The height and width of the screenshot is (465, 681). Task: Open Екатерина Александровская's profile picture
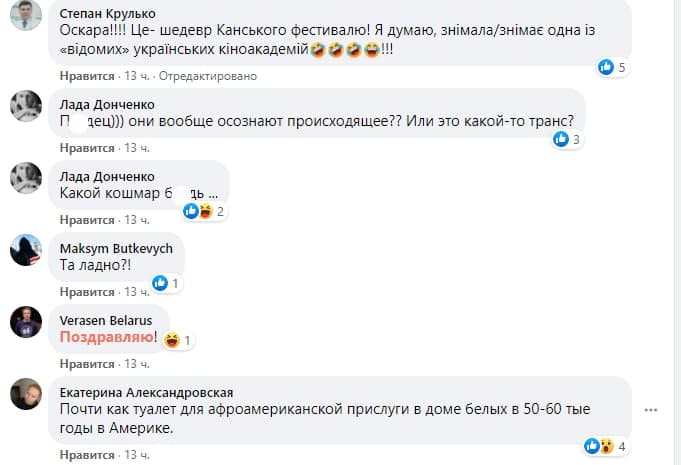(26, 393)
